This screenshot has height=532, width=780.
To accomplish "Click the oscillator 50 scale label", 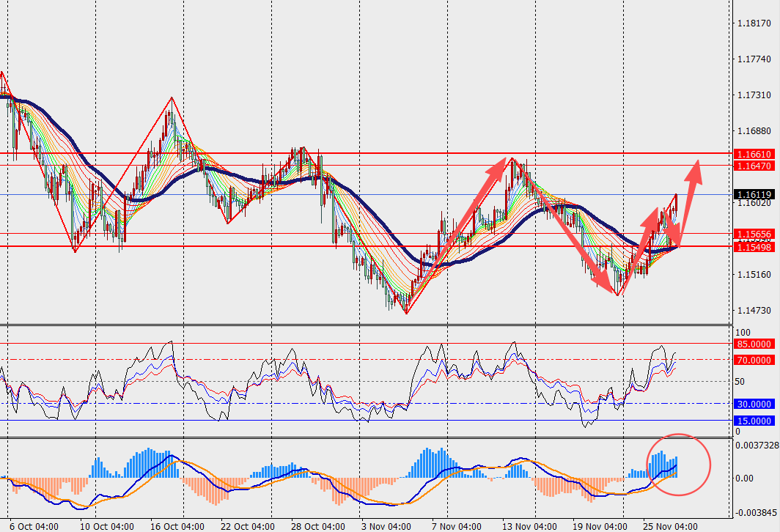I will tap(740, 382).
